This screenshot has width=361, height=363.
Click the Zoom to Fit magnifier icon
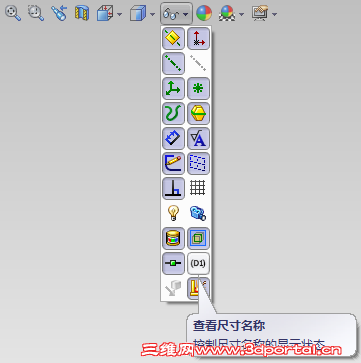(13, 14)
